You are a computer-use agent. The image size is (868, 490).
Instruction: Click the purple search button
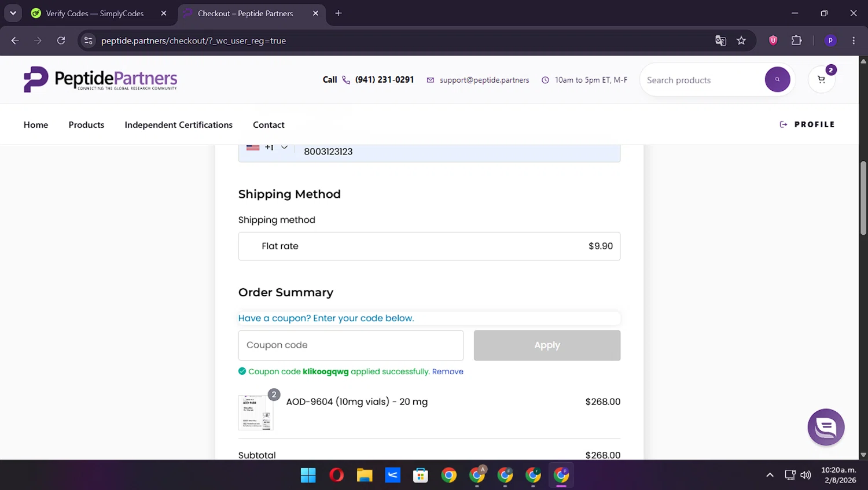[777, 80]
